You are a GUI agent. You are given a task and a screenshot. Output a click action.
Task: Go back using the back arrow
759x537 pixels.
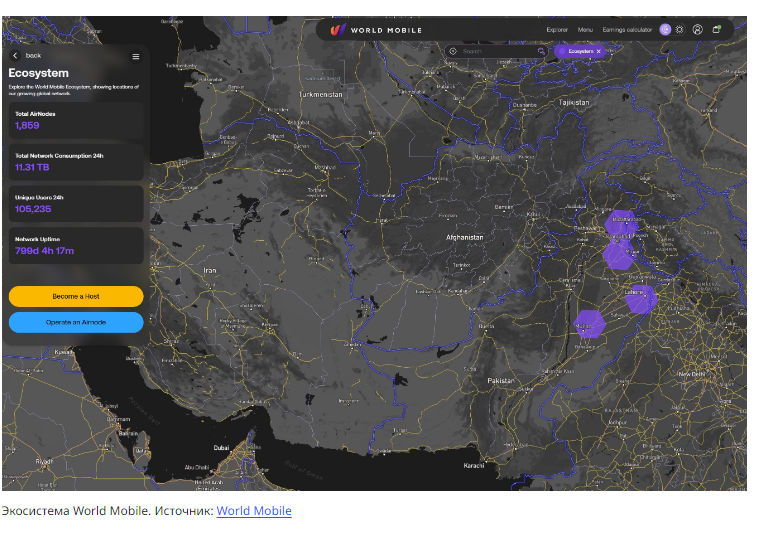tap(15, 56)
